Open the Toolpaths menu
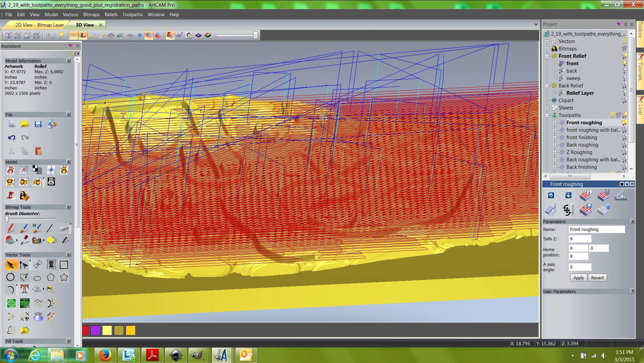The width and height of the screenshot is (644, 363). click(132, 14)
